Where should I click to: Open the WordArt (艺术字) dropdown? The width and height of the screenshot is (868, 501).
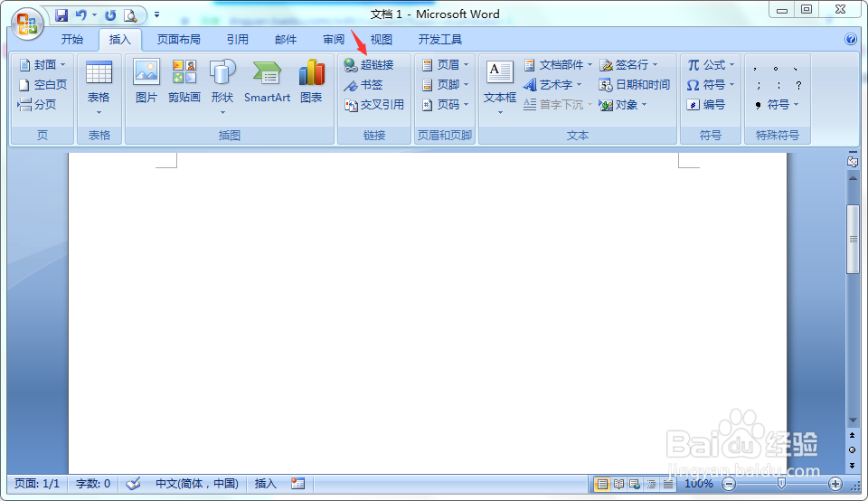(552, 85)
